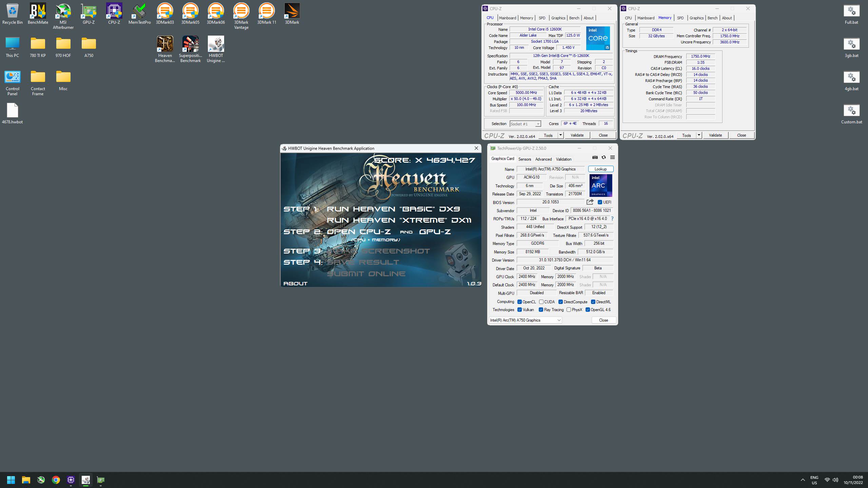Viewport: 868px width, 488px height.
Task: Select HWBOT Unigine desktop shortcut
Action: point(216,49)
